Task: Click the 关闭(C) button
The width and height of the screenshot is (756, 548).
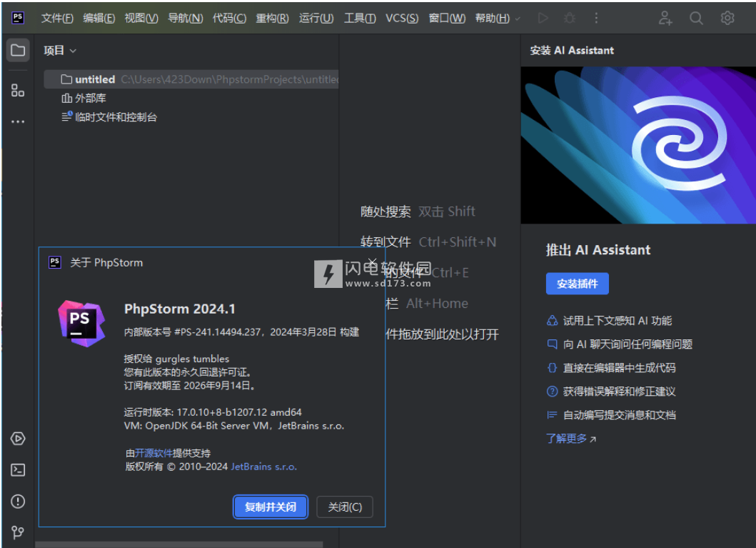Action: (x=345, y=507)
